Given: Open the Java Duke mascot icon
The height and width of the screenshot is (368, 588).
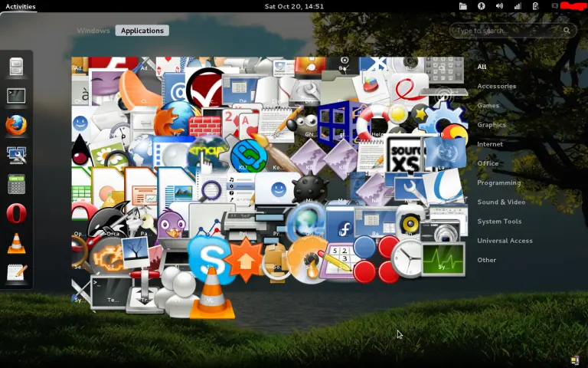Looking at the screenshot, I should pyautogui.click(x=80, y=150).
